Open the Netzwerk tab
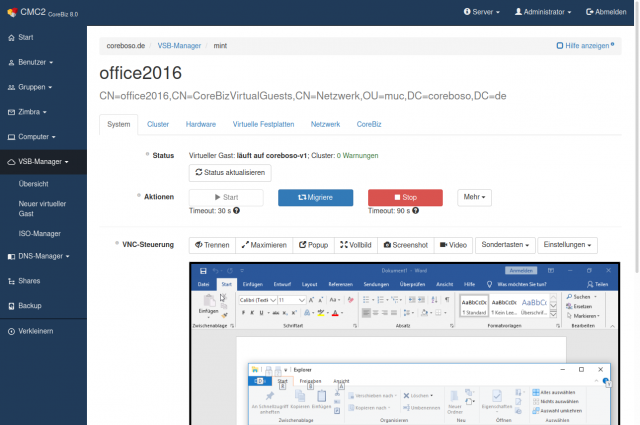The width and height of the screenshot is (640, 425). point(325,125)
